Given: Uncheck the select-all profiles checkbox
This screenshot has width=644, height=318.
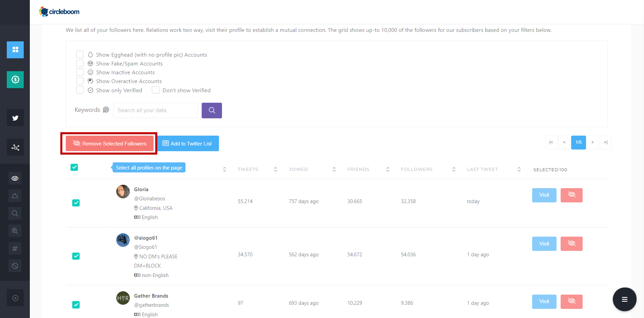Looking at the screenshot, I should click(x=74, y=167).
